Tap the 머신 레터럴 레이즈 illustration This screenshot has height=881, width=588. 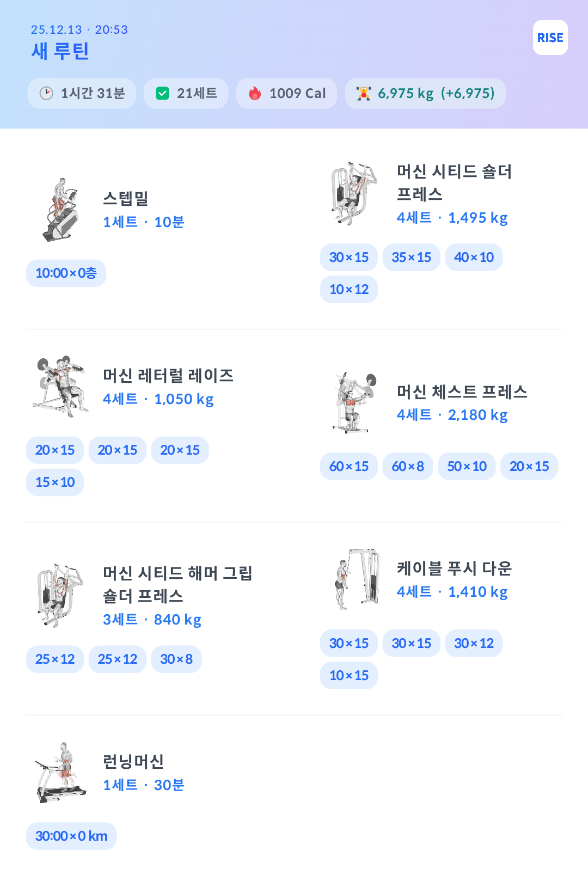coord(60,387)
